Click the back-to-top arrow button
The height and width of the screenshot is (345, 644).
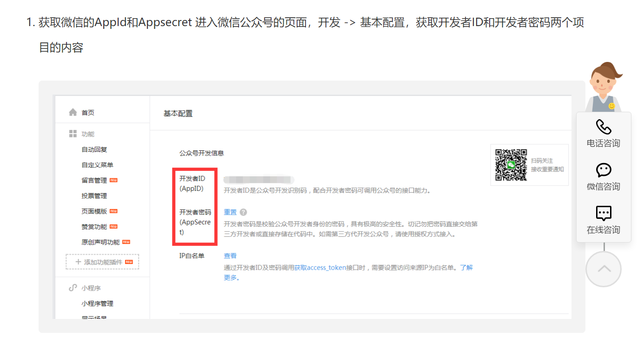(604, 269)
